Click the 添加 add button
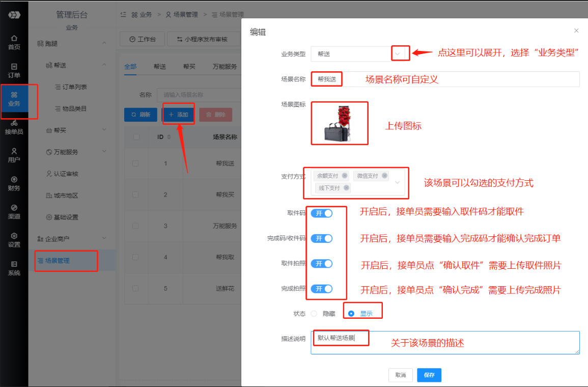Screen dimensions: 588x387 (x=178, y=115)
